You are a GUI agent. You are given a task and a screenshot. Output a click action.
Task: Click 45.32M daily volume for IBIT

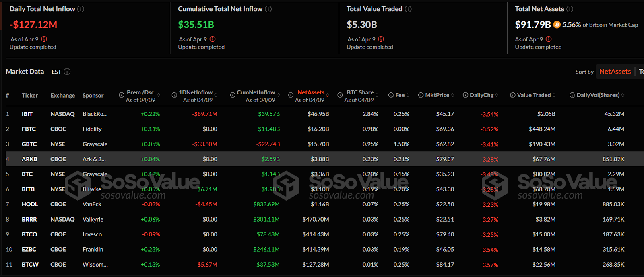click(x=614, y=114)
